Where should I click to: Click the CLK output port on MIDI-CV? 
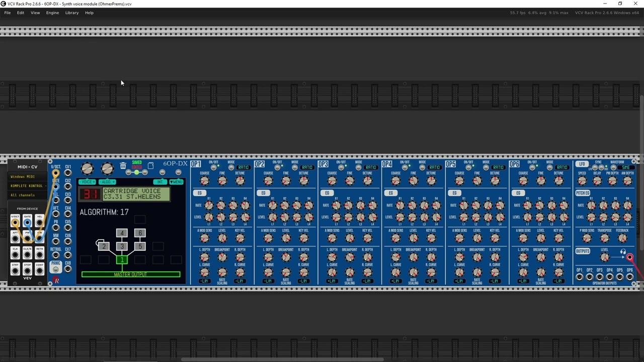(15, 255)
